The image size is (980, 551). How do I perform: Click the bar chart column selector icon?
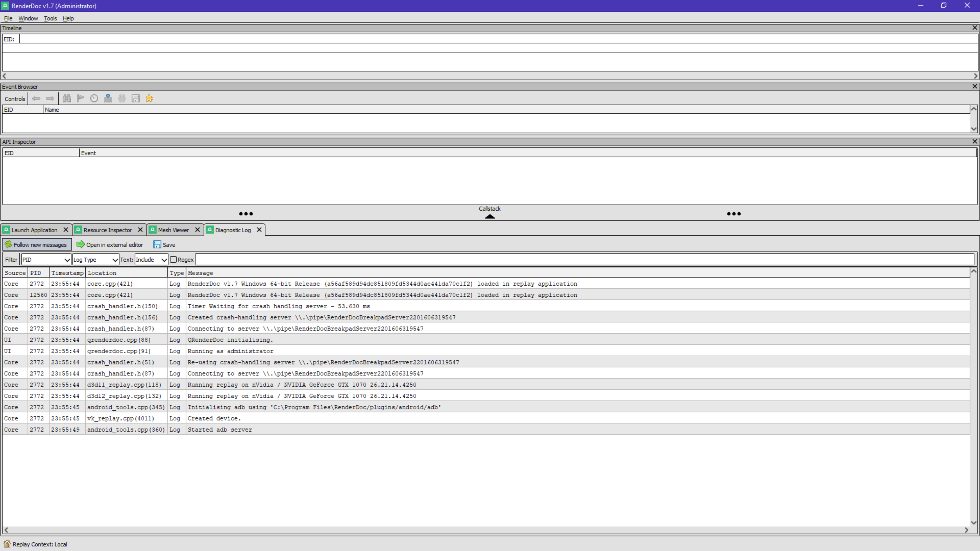click(x=108, y=98)
